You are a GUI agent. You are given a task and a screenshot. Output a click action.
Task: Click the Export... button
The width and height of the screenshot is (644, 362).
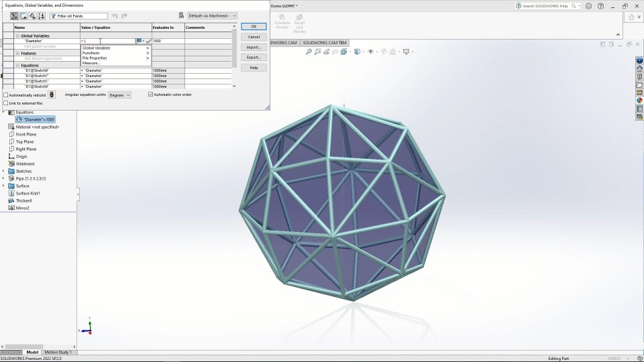[254, 58]
